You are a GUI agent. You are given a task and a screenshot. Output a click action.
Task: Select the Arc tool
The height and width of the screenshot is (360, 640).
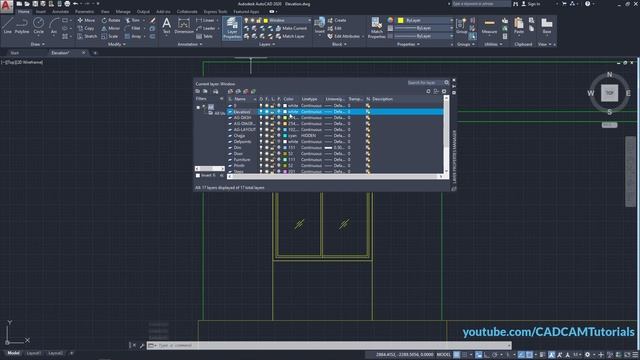point(54,26)
